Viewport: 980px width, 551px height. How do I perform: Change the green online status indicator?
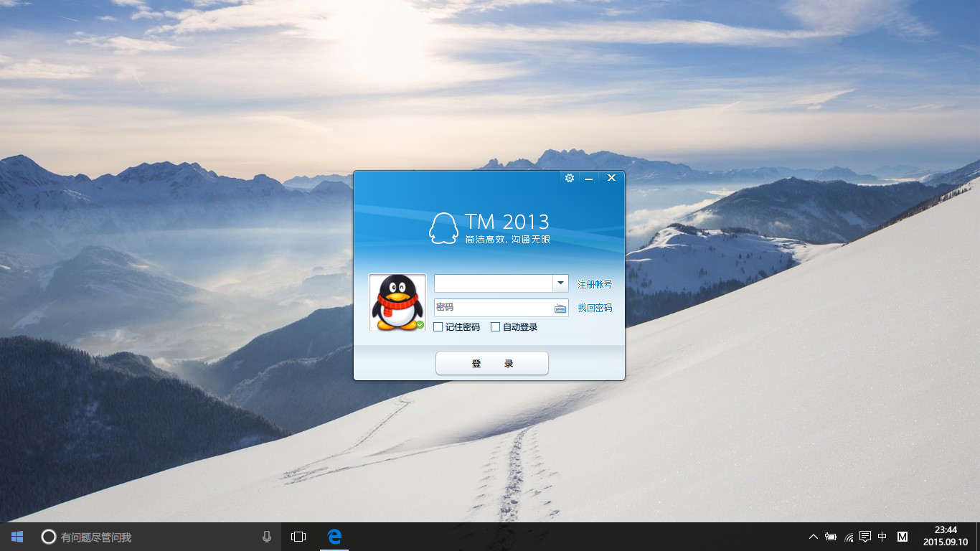pyautogui.click(x=420, y=325)
